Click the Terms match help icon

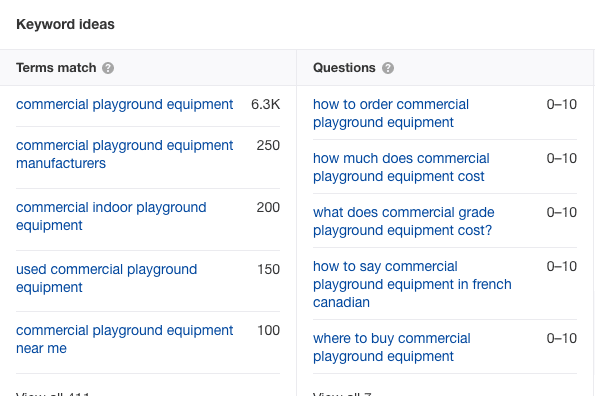click(108, 68)
